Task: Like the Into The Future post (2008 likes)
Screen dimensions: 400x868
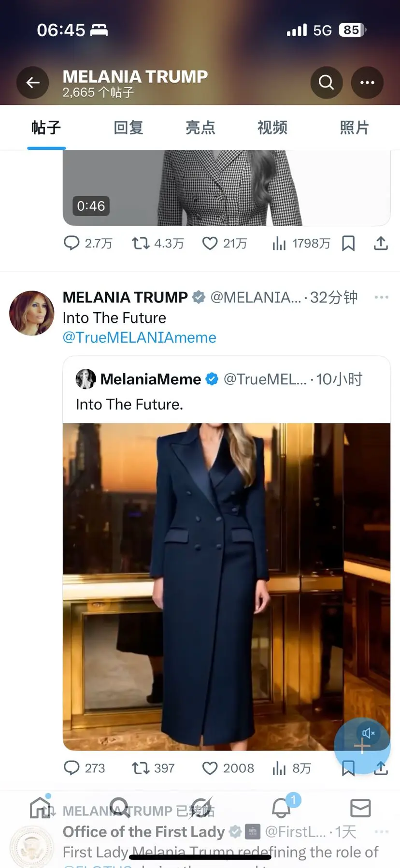Action: pyautogui.click(x=210, y=768)
